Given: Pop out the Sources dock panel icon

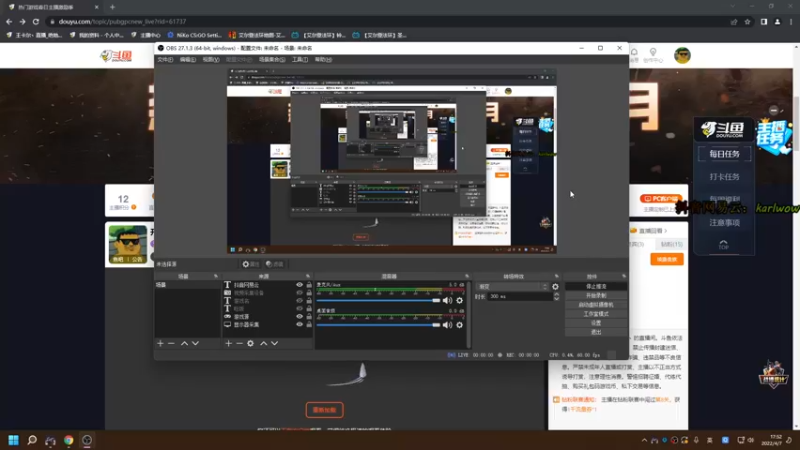Looking at the screenshot, I should coord(308,276).
